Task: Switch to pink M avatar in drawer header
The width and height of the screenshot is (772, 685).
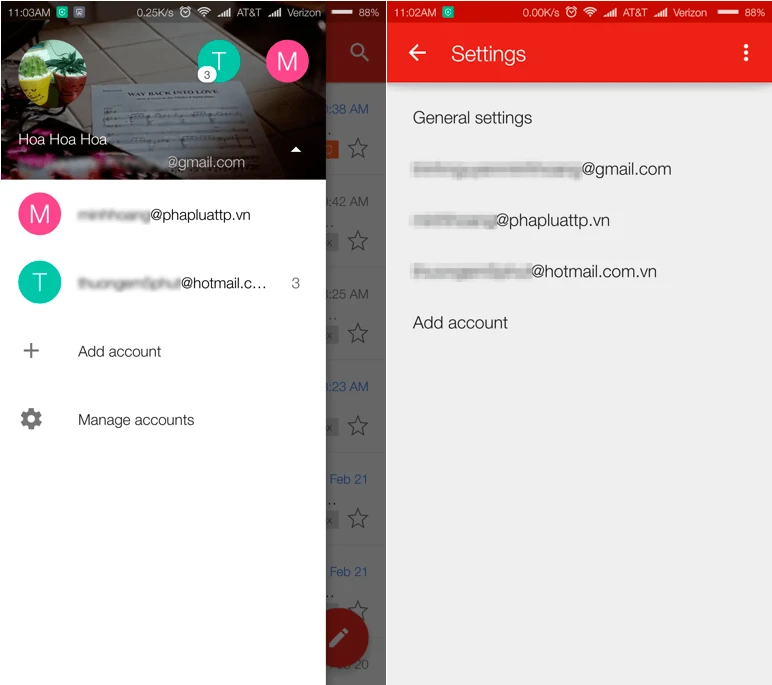Action: (287, 61)
